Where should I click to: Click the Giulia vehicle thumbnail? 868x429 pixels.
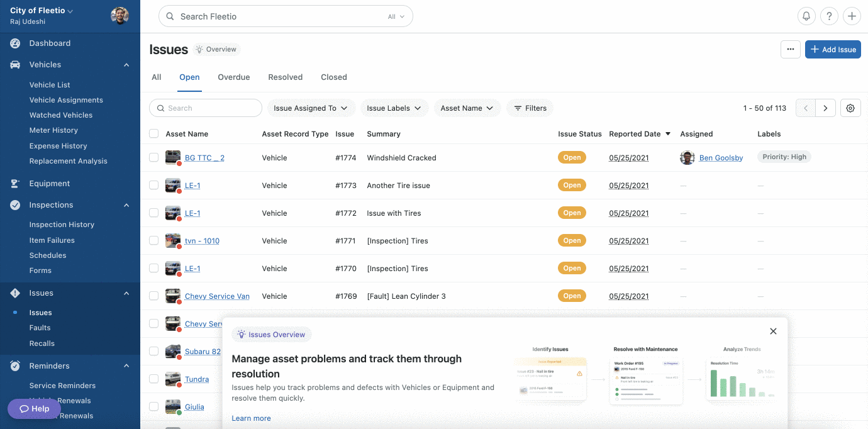tap(173, 407)
